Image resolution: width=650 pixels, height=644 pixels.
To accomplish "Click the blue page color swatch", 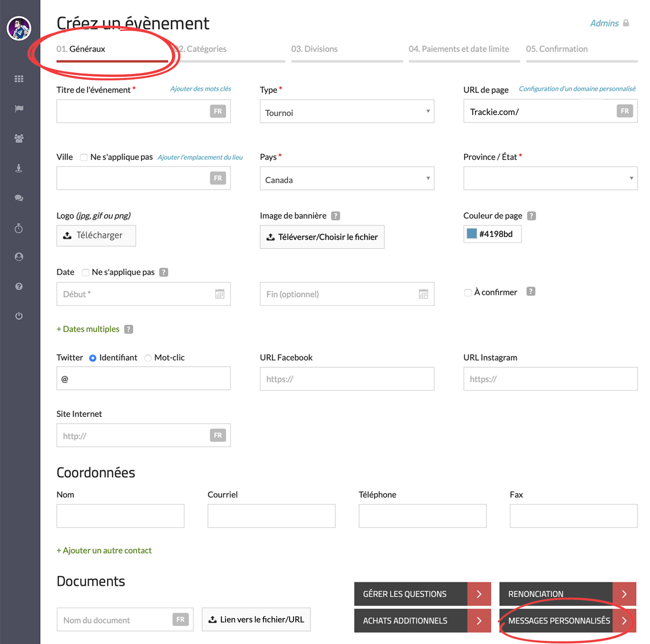I will [471, 234].
